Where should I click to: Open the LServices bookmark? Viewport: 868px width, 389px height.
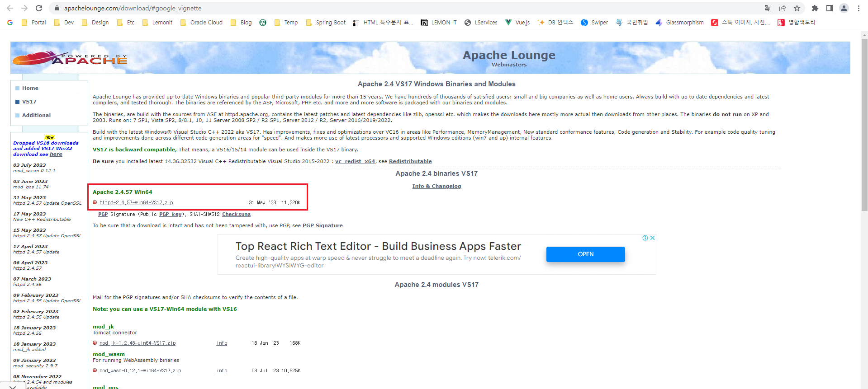[481, 23]
